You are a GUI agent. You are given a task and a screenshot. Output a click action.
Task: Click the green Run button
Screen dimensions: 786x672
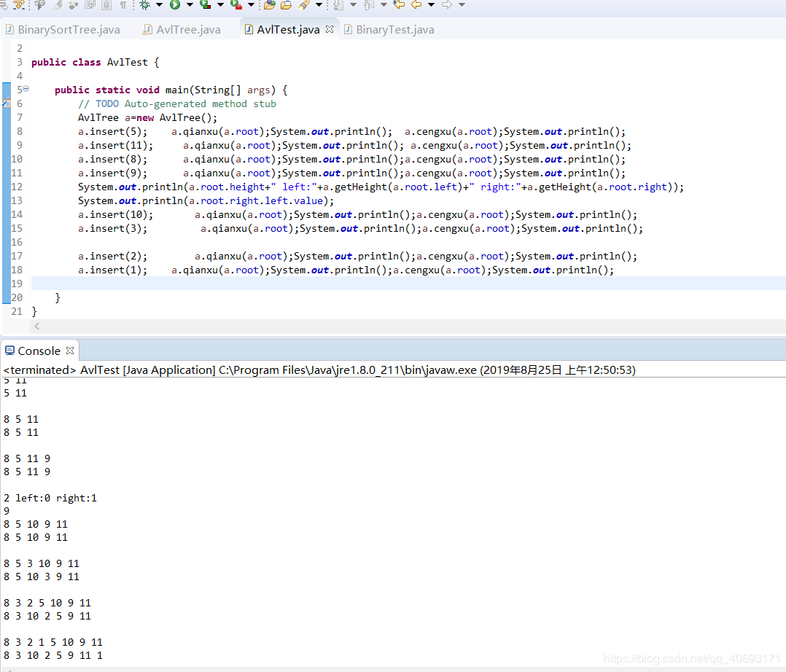tap(175, 5)
